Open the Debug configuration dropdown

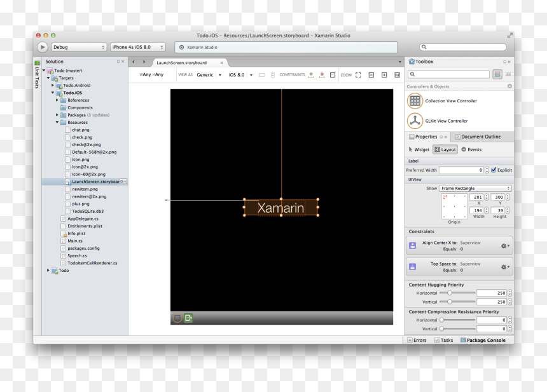(80, 47)
